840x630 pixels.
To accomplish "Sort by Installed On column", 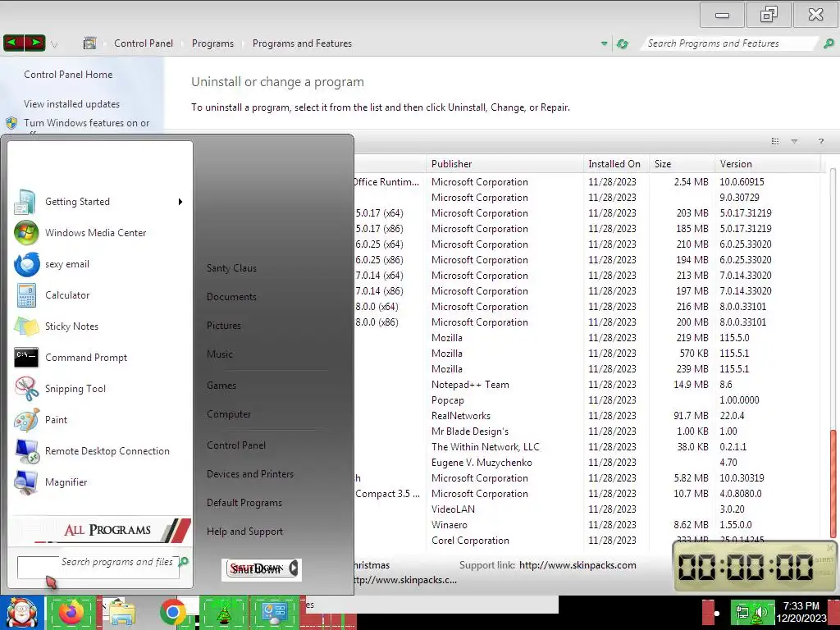I will [x=616, y=164].
